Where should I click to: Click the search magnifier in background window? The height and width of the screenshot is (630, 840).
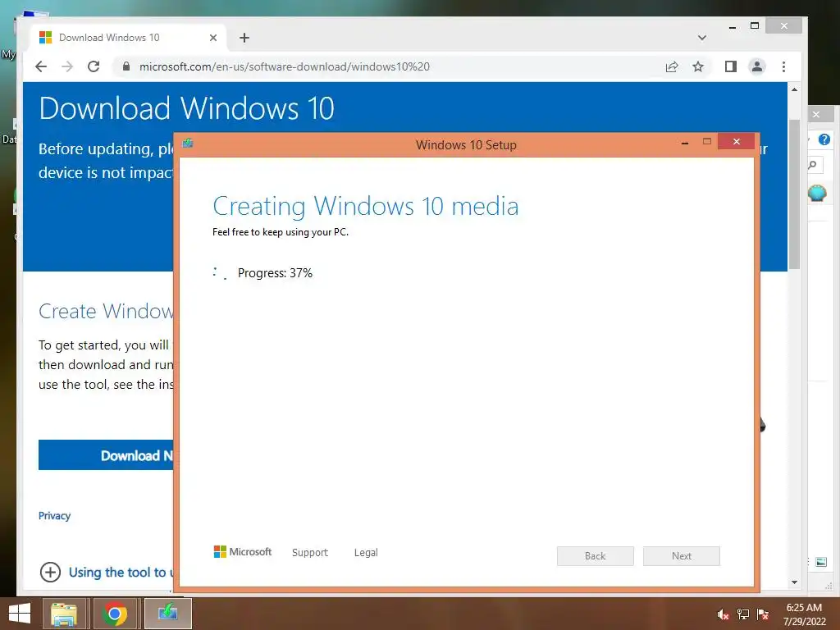tap(813, 165)
